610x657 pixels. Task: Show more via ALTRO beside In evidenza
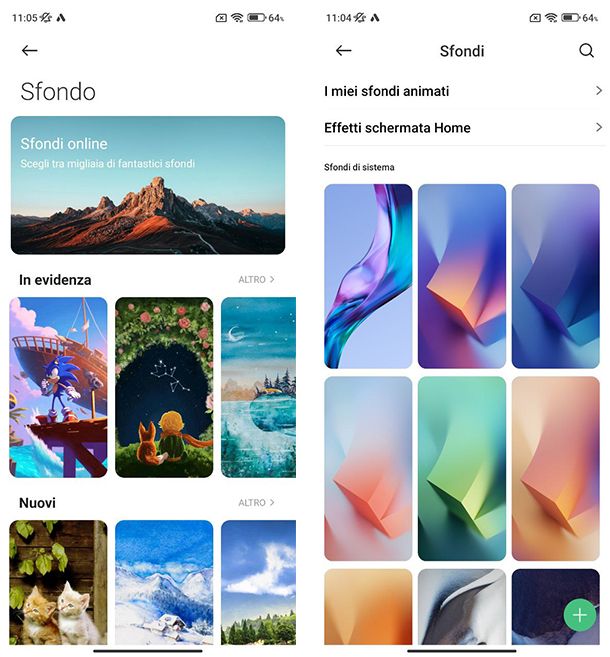pos(256,279)
